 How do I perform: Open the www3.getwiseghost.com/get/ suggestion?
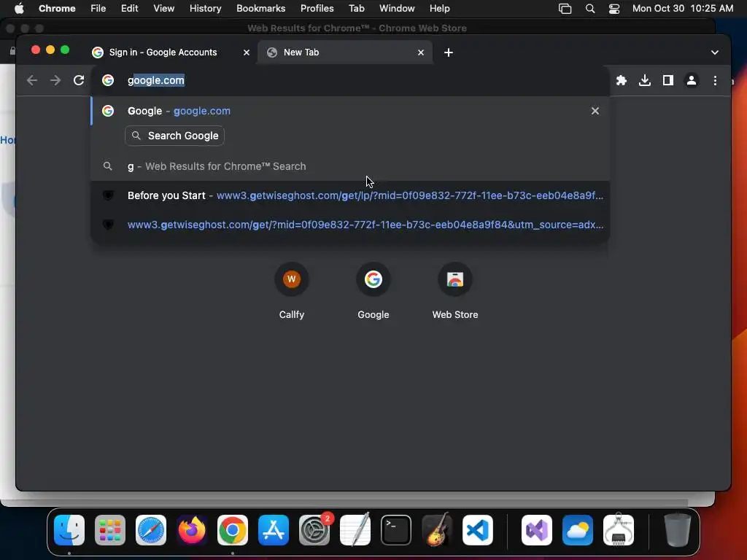pos(350,225)
